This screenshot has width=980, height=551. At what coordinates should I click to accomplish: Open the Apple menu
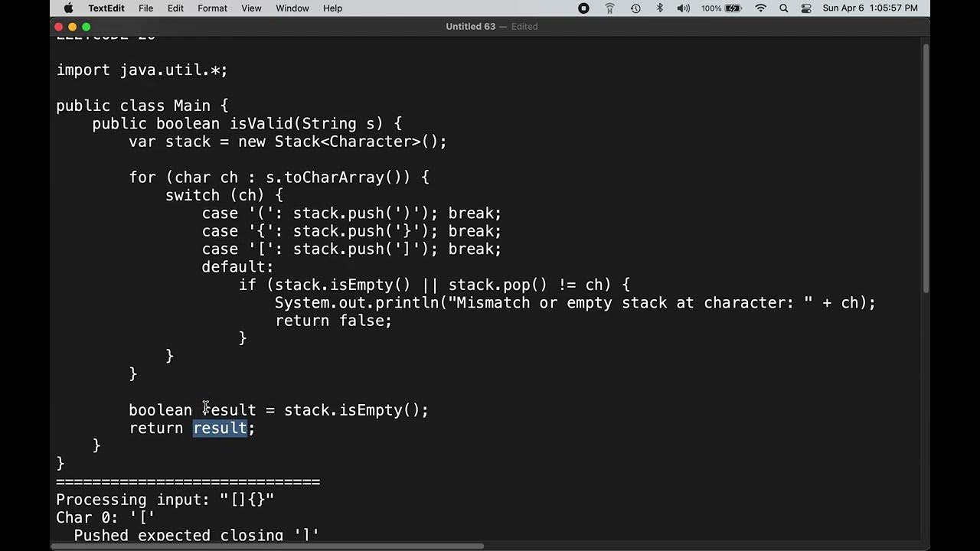point(67,8)
